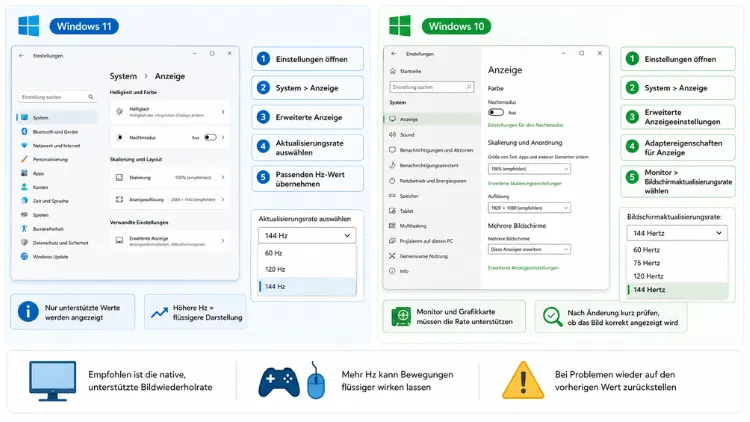750x422 pixels.
Task: Click the Benachrichtigungen und Aktionen icon
Action: (x=392, y=150)
